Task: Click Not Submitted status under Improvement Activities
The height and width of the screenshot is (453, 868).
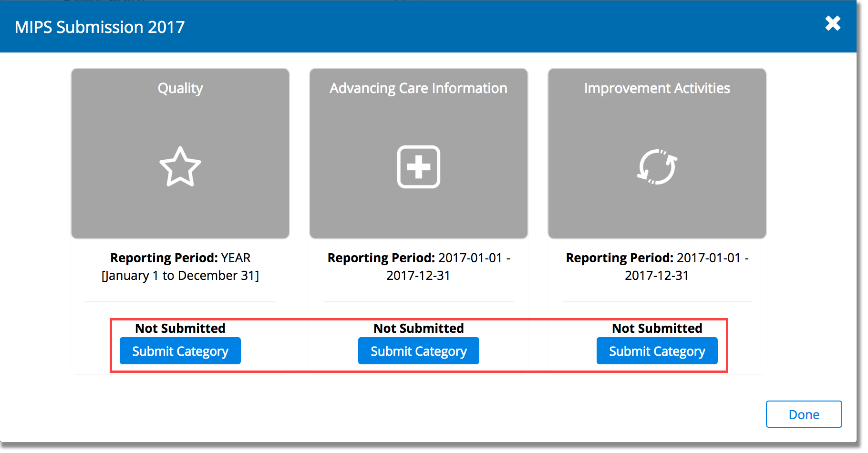Action: coord(657,328)
